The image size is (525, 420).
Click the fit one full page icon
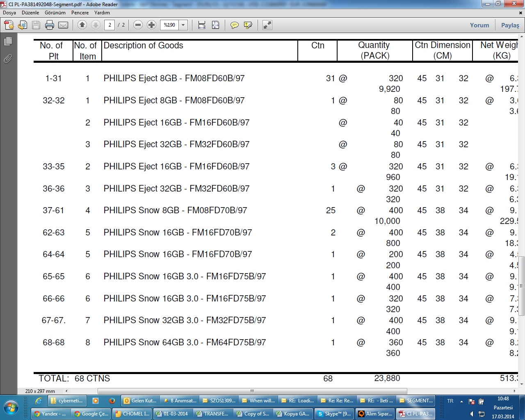[x=215, y=25]
